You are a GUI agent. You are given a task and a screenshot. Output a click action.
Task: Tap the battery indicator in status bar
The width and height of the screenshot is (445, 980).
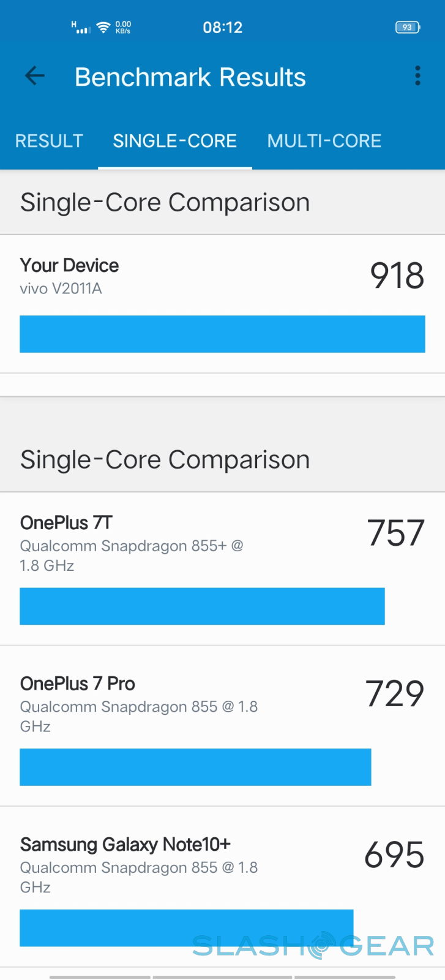coord(407,28)
